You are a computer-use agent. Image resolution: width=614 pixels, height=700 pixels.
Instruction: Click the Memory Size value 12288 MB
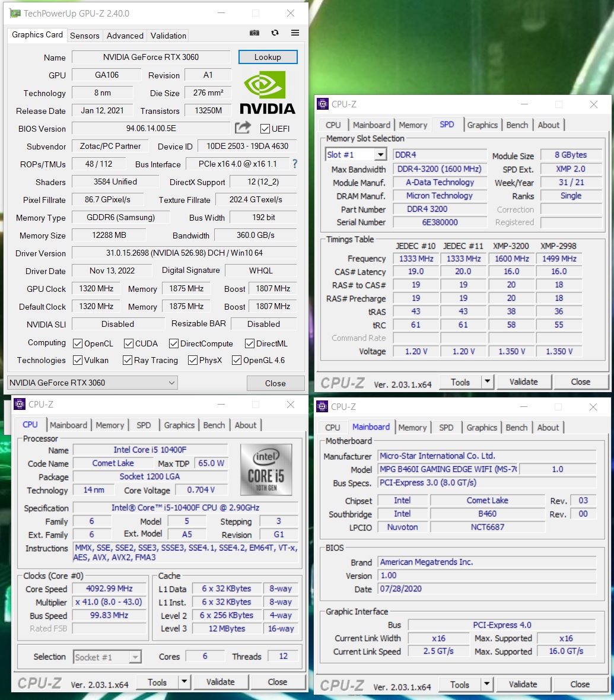tap(109, 235)
